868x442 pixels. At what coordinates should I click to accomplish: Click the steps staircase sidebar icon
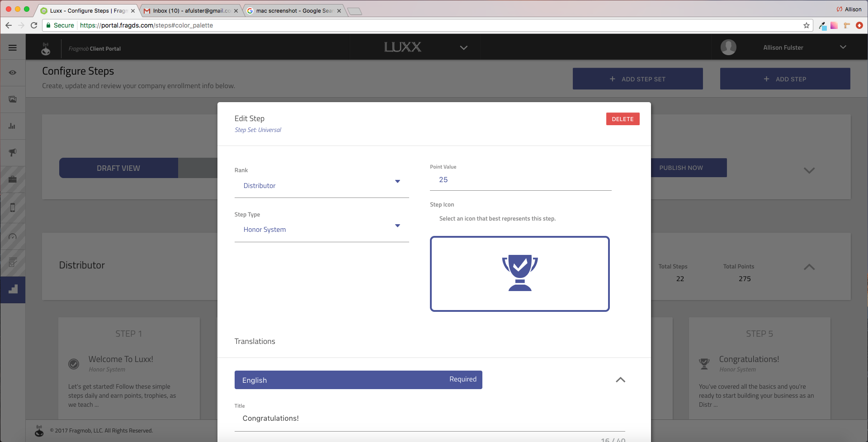(x=13, y=289)
